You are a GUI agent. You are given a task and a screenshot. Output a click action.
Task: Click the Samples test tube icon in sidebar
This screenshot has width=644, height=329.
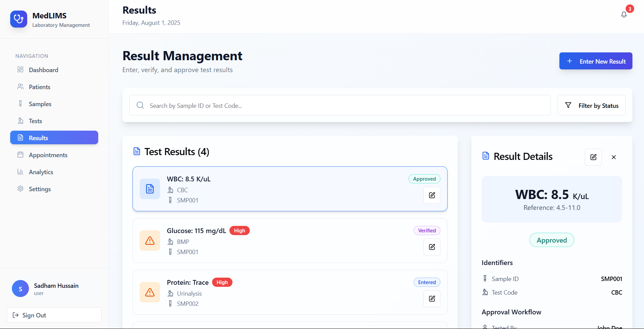pyautogui.click(x=20, y=103)
